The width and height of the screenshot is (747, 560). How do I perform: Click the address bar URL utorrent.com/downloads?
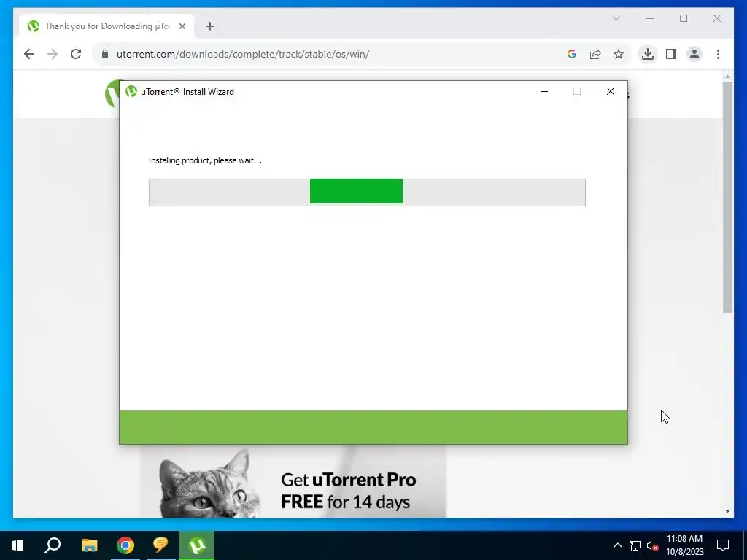pyautogui.click(x=243, y=54)
